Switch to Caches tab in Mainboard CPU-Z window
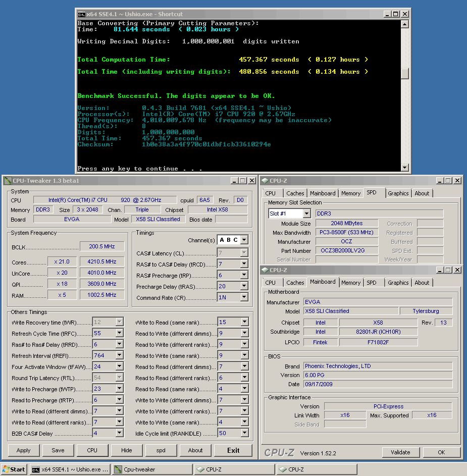 [x=295, y=283]
